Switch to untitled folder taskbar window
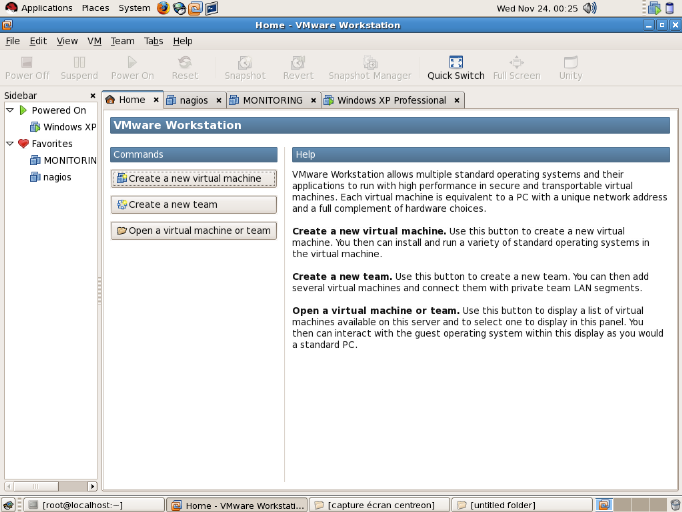Screen dimensions: 682x512 [522, 505]
